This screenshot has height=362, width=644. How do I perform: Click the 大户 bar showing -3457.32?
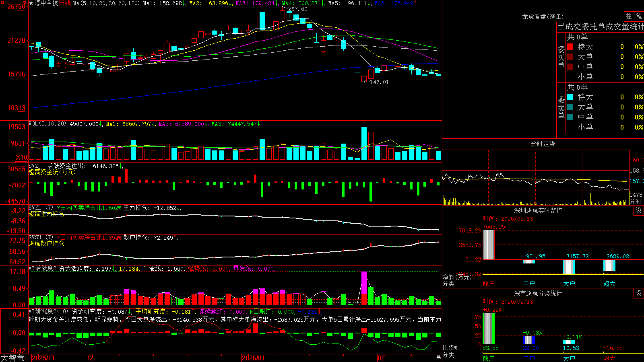(x=569, y=267)
